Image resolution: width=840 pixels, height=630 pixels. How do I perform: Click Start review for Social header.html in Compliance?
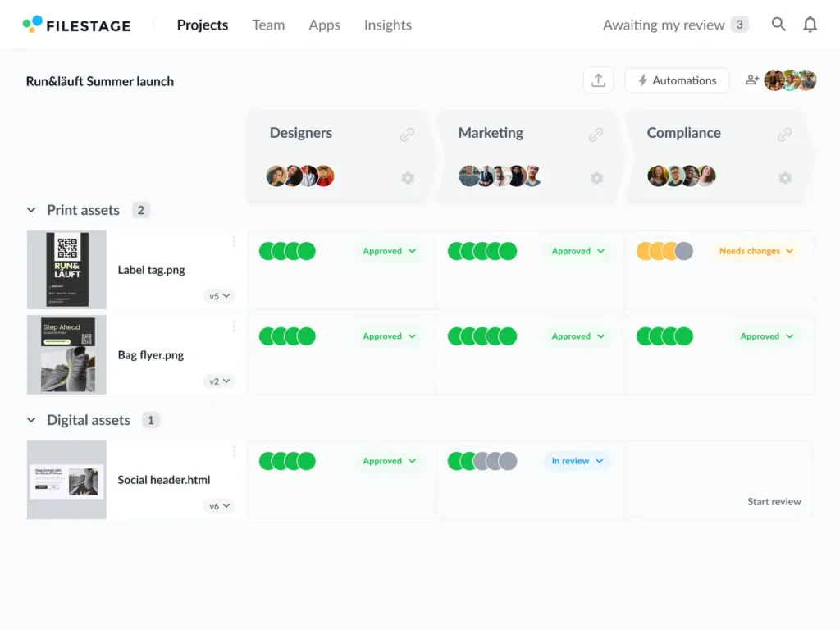coord(774,501)
